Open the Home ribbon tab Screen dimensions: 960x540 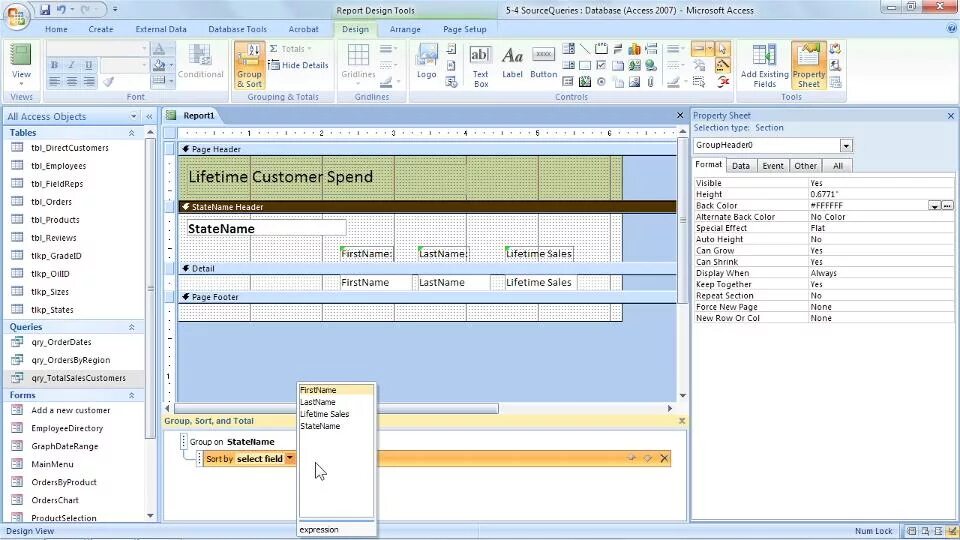(56, 29)
